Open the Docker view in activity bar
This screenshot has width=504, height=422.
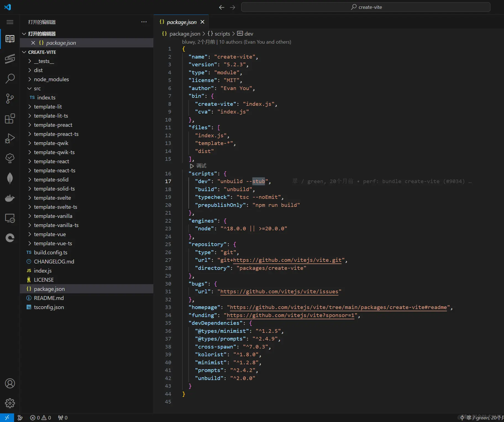point(10,198)
